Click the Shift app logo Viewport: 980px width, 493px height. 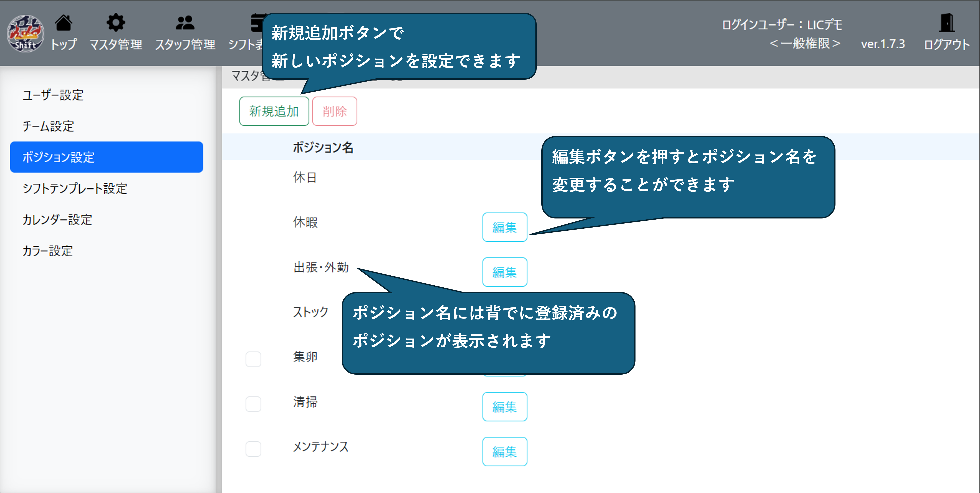pyautogui.click(x=26, y=34)
